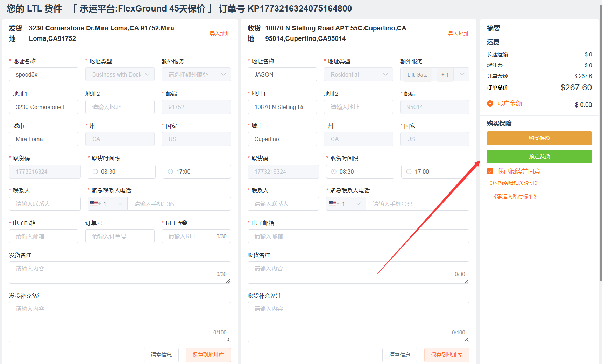Toggle the 我已阅读并同意 agreement checkbox
The width and height of the screenshot is (602, 364).
click(490, 172)
